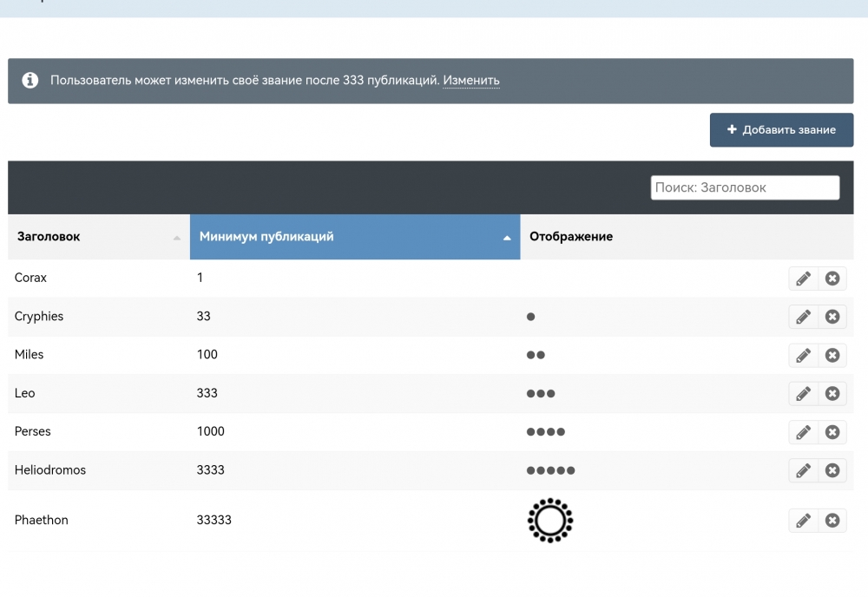
Task: Edit the Perses rank
Action: (803, 431)
